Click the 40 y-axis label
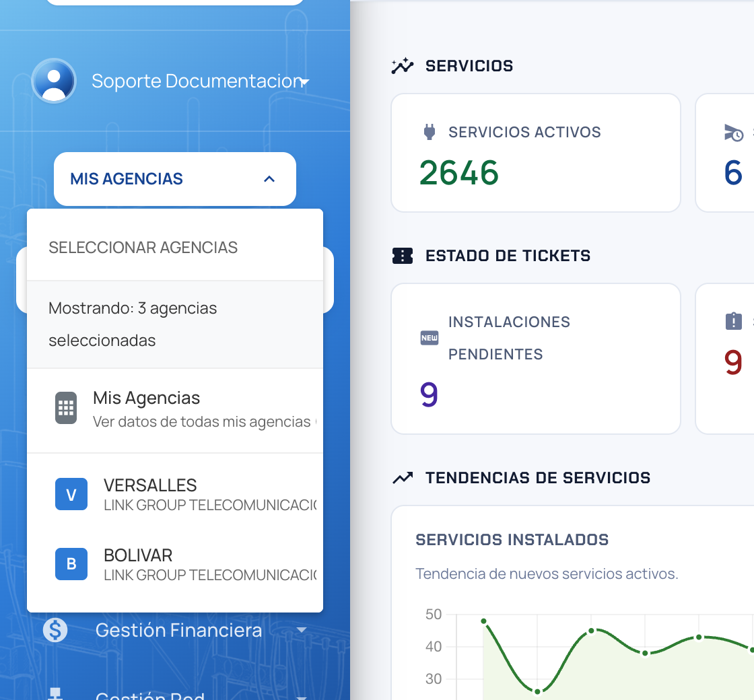This screenshot has height=700, width=754. tap(434, 647)
